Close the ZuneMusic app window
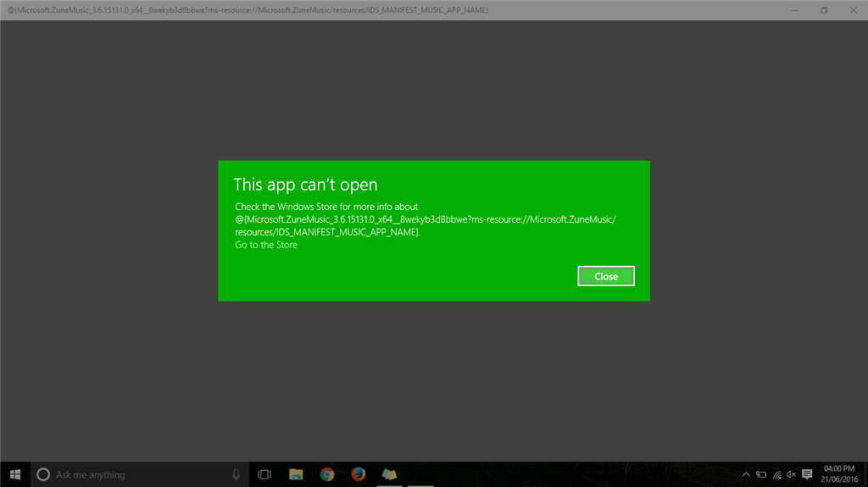This screenshot has width=868, height=487. 853,10
